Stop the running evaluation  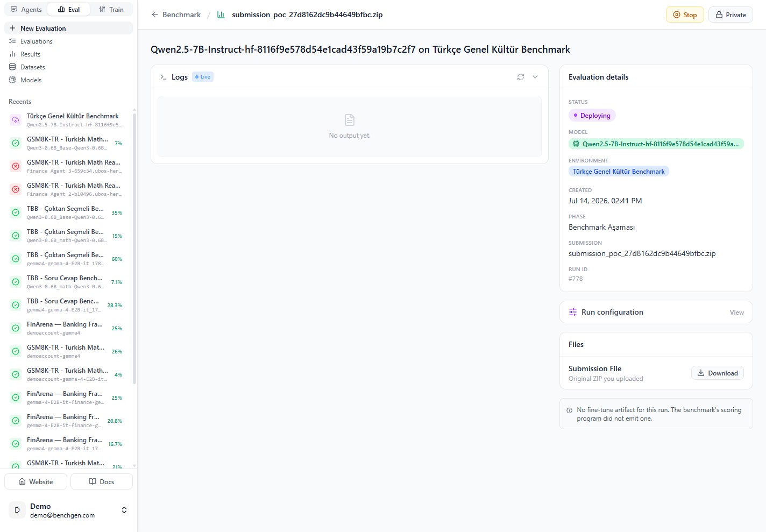tap(685, 15)
